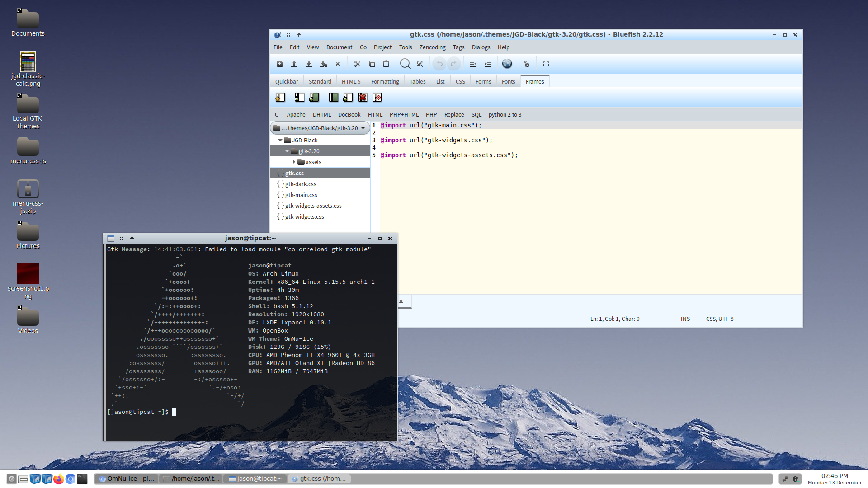
Task: Click the Paste clipboard icon
Action: pyautogui.click(x=386, y=64)
